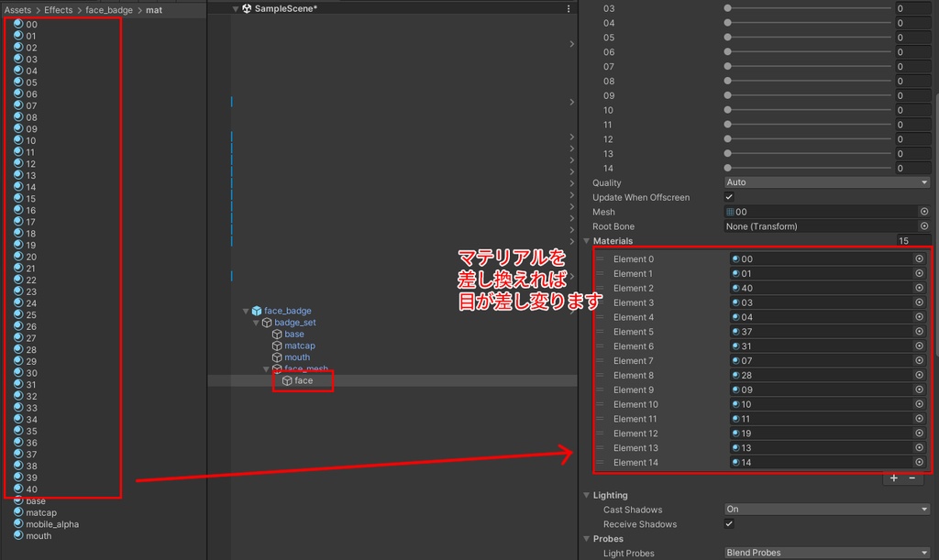Collapse the Materials section
Viewport: 939px width, 560px height.
587,241
